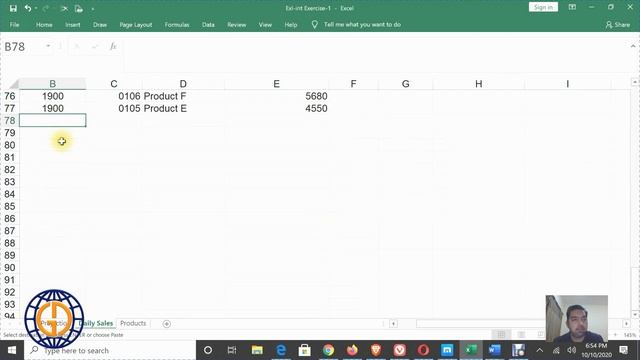This screenshot has height=360, width=640.
Task: Open Task View on taskbar
Action: coord(232,350)
